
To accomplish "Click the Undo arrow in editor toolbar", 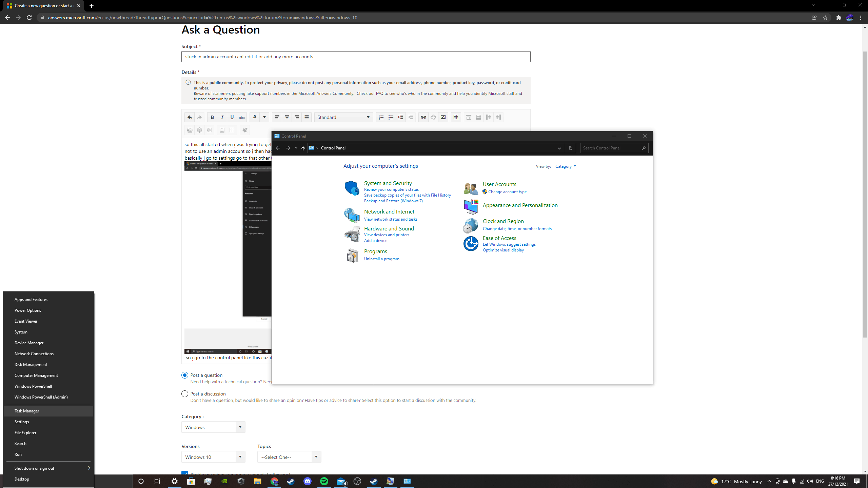I will [x=190, y=117].
